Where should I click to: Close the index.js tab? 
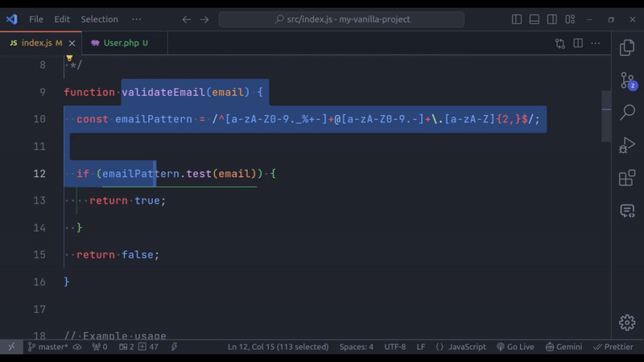(72, 43)
